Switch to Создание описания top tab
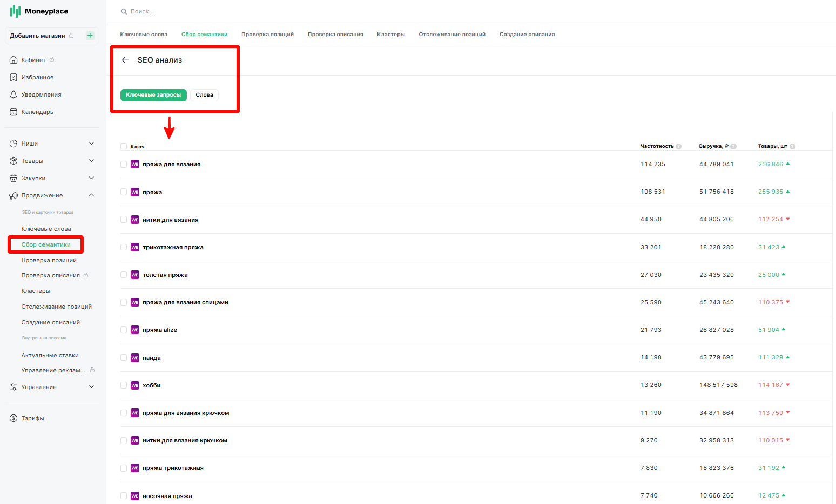This screenshot has height=504, width=836. pyautogui.click(x=527, y=35)
